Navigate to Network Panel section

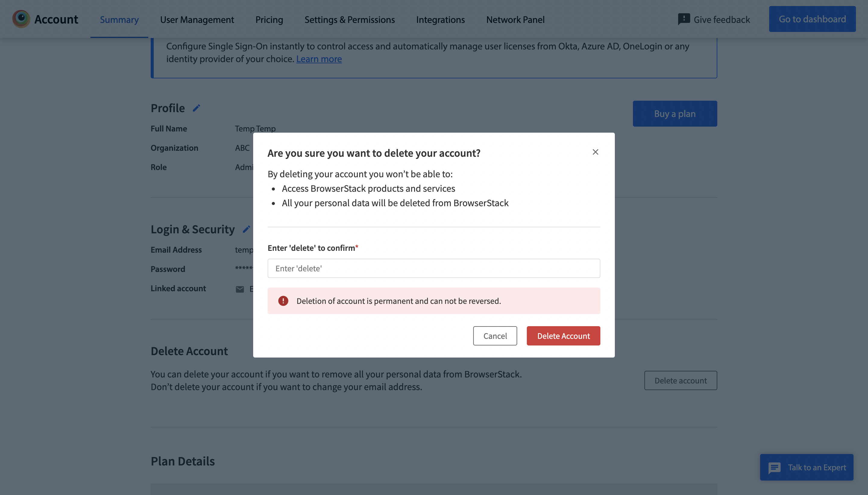[x=515, y=19]
